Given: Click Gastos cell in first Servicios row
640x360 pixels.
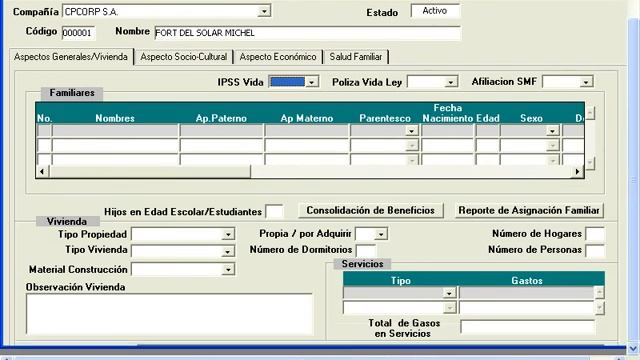Looking at the screenshot, I should coord(527,293).
